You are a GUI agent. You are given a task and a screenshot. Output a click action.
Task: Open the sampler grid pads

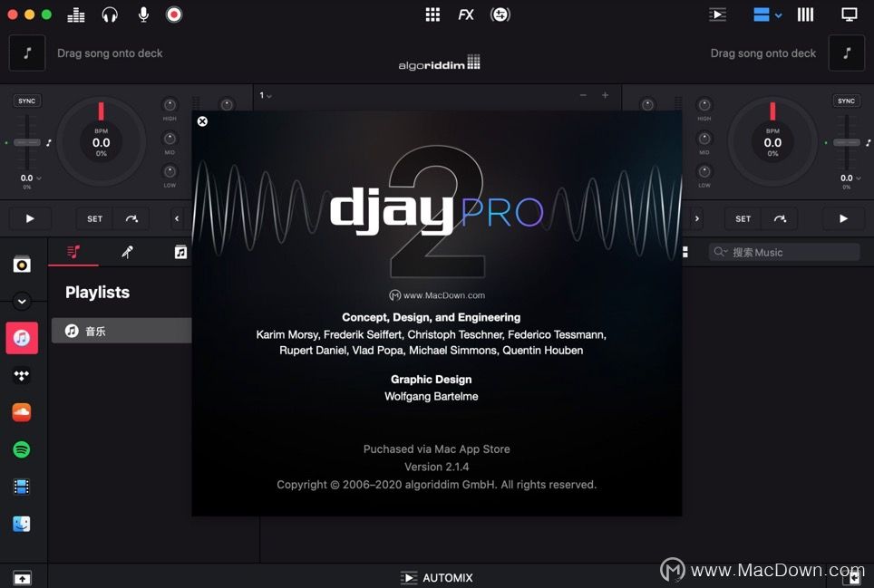pos(432,14)
